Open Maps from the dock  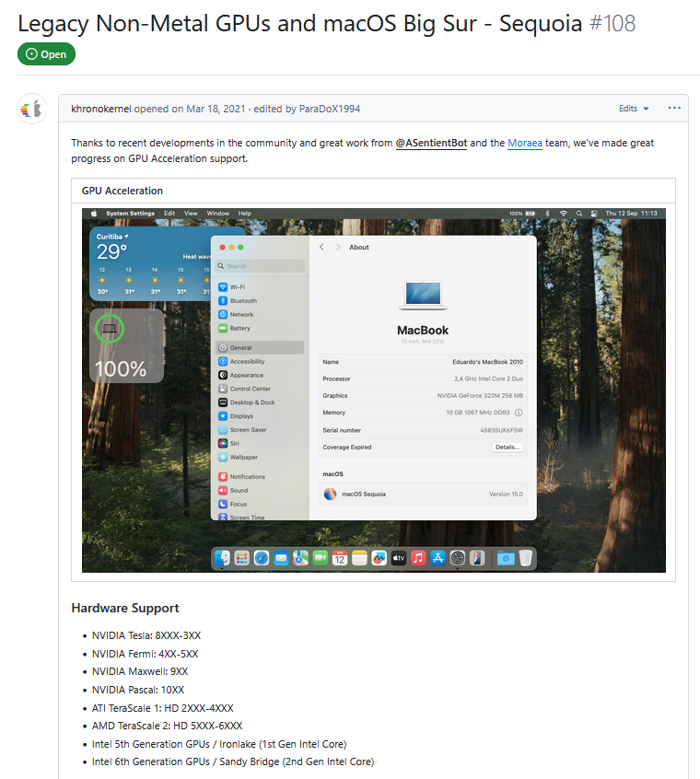[300, 558]
